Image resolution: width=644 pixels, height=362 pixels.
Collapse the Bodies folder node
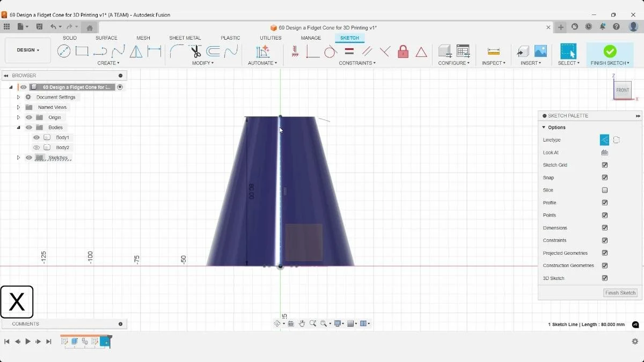pyautogui.click(x=18, y=128)
